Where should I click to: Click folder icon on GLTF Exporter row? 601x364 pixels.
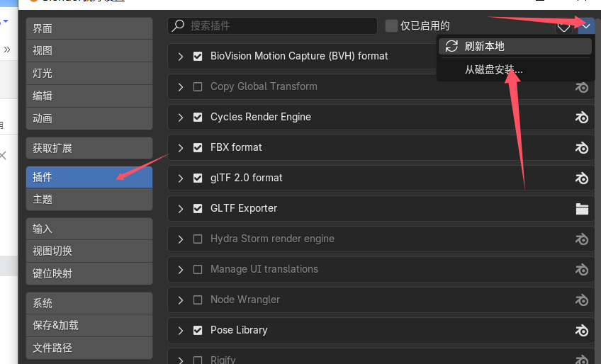coord(582,209)
